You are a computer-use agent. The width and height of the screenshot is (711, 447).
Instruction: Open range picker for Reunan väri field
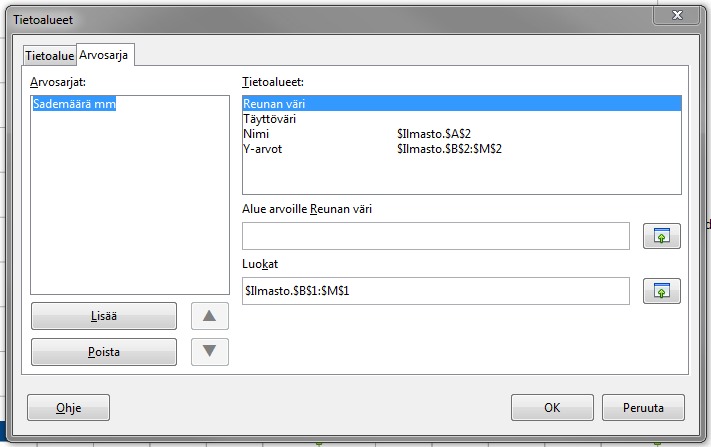pyautogui.click(x=661, y=236)
